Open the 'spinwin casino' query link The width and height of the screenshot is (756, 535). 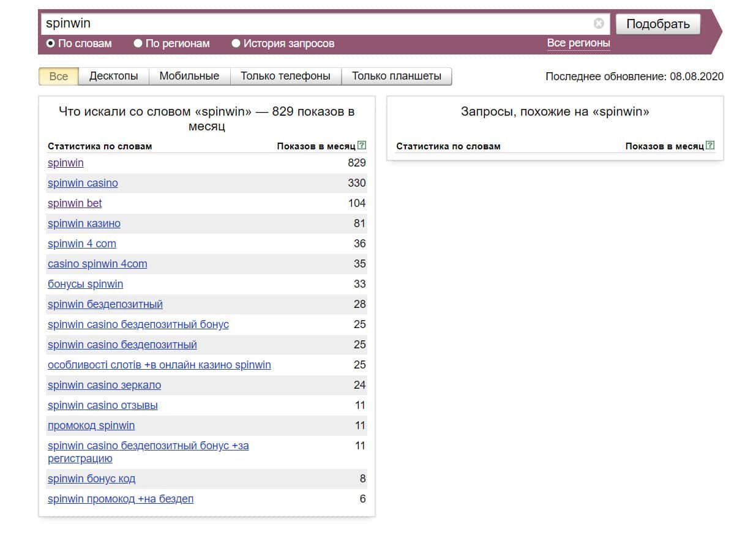coord(83,183)
